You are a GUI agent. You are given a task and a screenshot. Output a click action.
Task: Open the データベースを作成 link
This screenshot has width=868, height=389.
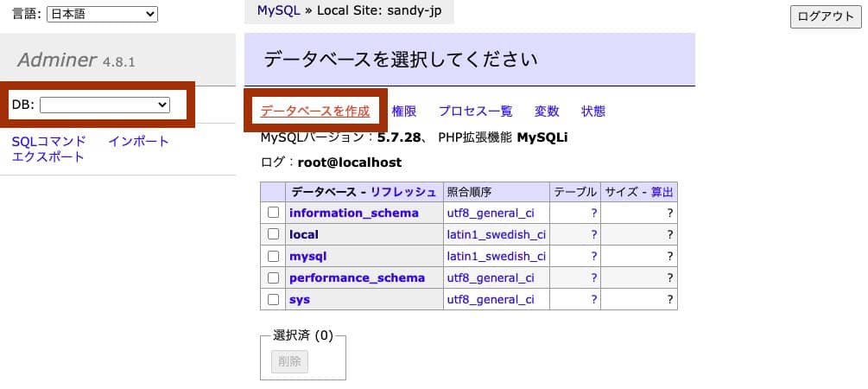pos(315,112)
